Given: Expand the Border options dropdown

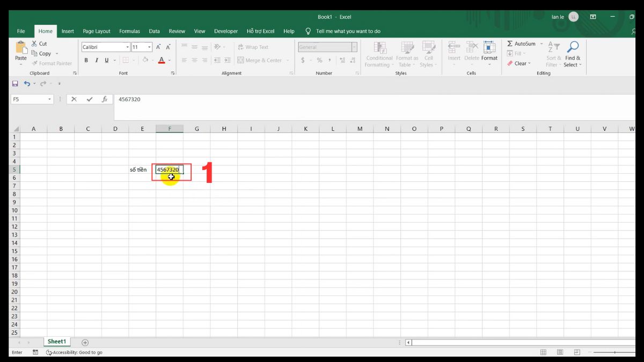Looking at the screenshot, I should pos(133,60).
